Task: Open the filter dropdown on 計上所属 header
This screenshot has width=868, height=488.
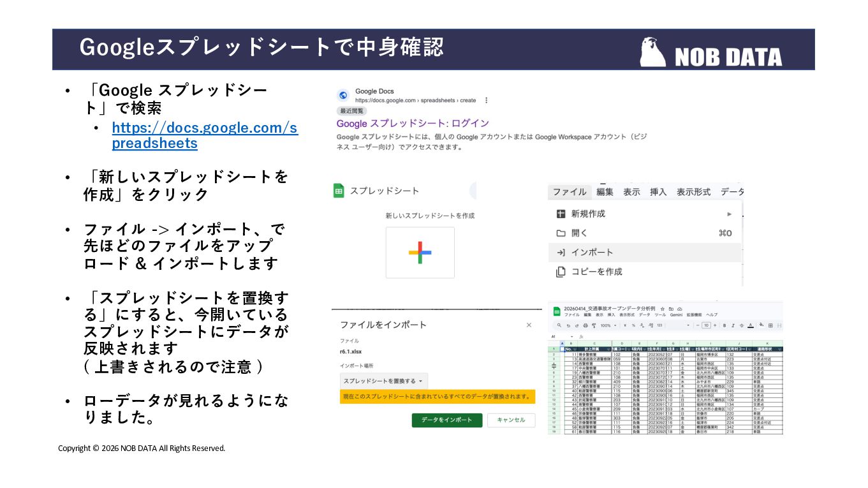Action: 608,349
